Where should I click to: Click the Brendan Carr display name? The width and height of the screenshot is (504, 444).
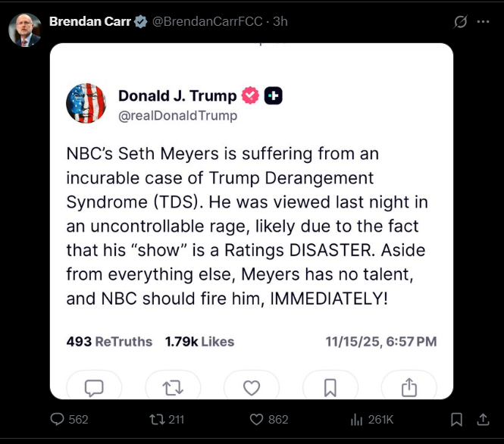tap(89, 21)
